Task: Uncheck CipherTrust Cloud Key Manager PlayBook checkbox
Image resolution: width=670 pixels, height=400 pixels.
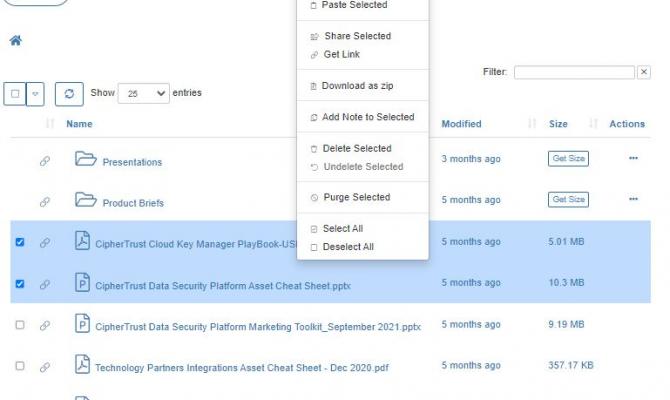Action: click(x=20, y=242)
